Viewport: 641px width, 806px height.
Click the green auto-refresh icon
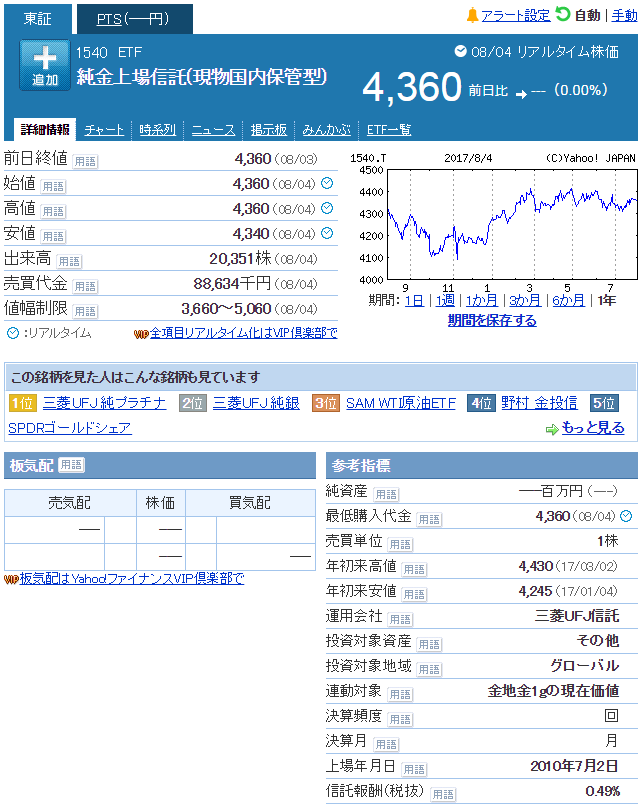pos(563,14)
